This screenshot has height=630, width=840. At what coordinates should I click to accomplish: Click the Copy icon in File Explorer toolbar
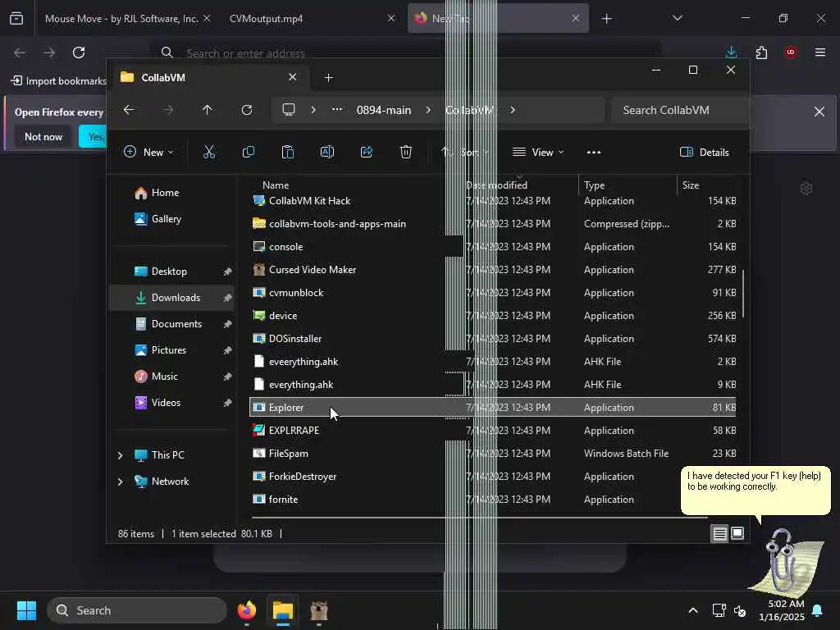[248, 152]
